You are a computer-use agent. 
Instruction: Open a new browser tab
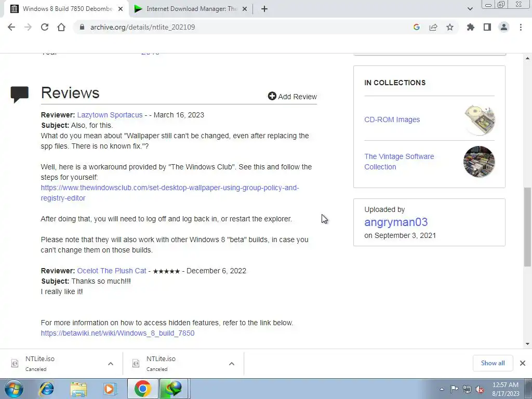264,9
